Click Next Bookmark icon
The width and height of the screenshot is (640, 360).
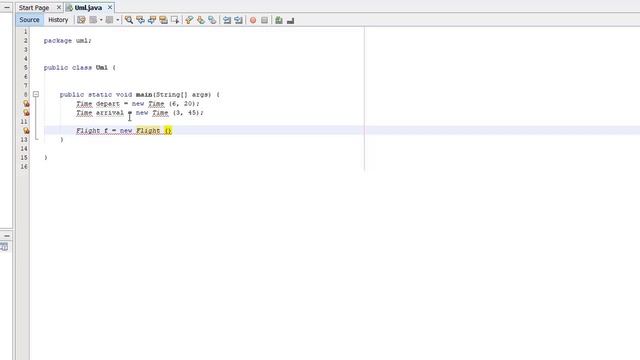201,20
